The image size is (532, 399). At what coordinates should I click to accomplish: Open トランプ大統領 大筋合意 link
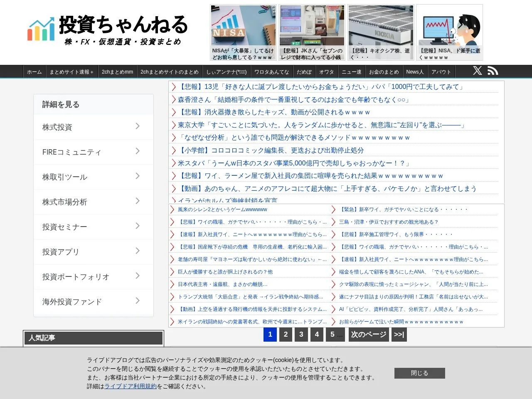click(251, 297)
